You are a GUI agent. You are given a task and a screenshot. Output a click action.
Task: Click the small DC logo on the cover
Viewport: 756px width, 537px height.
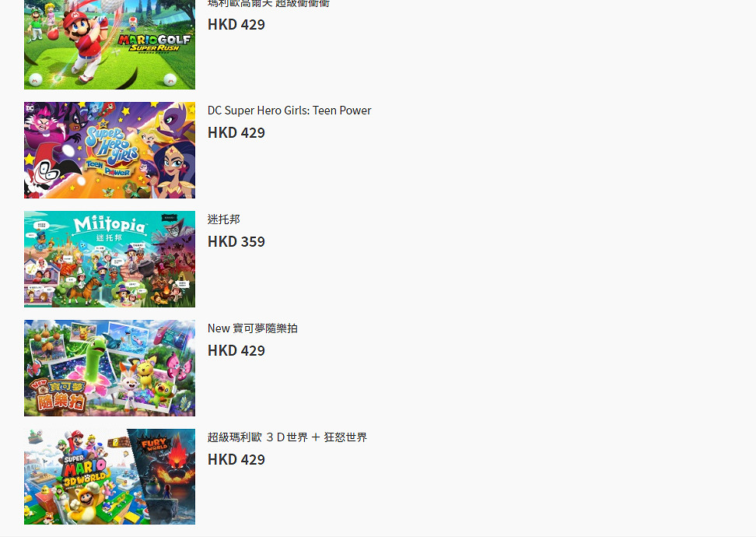coord(30,109)
